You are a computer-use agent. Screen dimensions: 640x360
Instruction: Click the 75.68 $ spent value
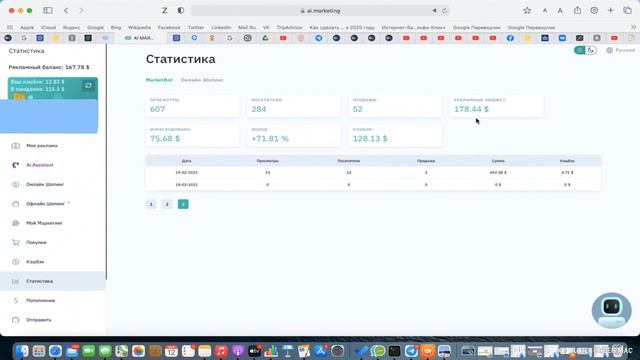coord(165,138)
